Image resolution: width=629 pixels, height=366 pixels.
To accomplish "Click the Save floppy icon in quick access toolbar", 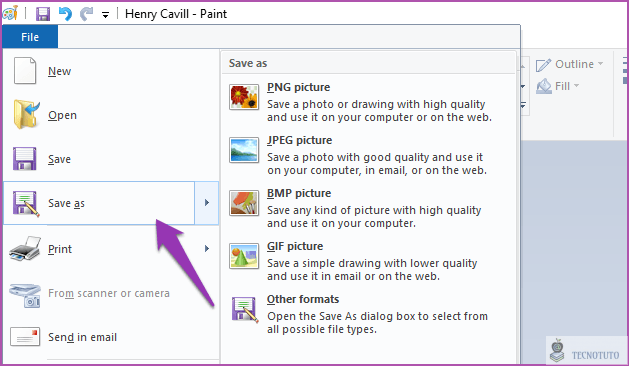I will [x=43, y=14].
